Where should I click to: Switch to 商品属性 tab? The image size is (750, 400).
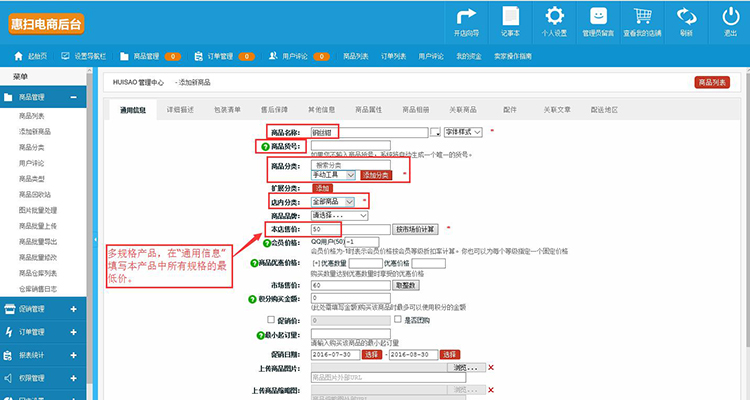[369, 110]
